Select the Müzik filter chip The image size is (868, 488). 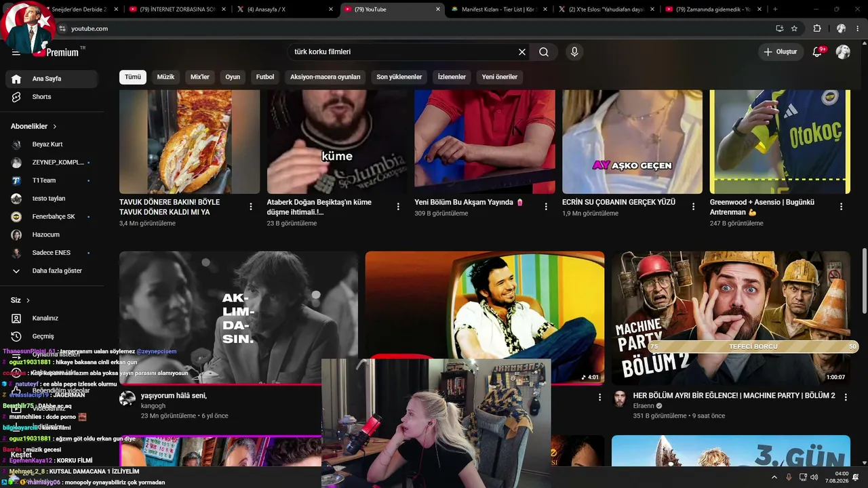pos(166,77)
